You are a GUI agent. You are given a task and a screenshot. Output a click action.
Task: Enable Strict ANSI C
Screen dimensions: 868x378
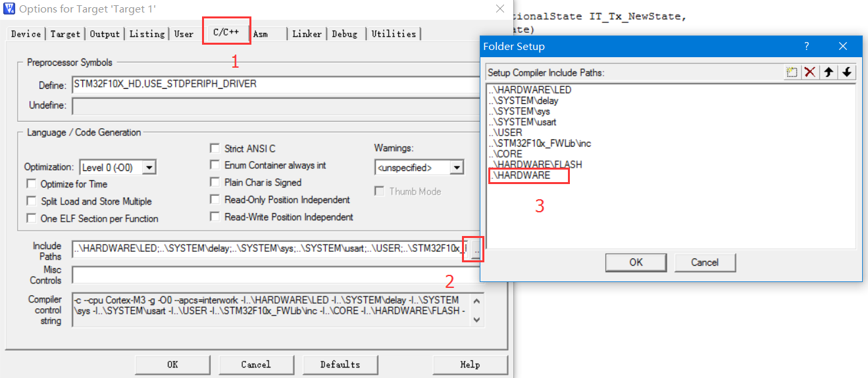(215, 149)
